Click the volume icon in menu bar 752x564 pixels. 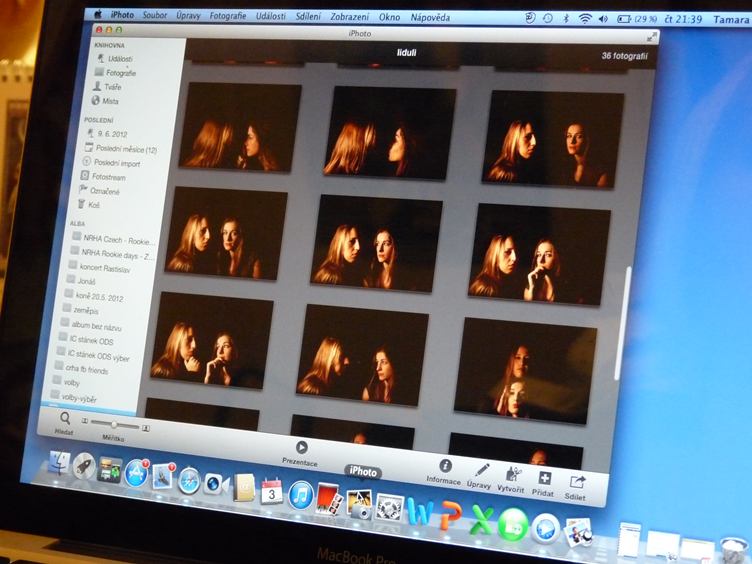[603, 19]
